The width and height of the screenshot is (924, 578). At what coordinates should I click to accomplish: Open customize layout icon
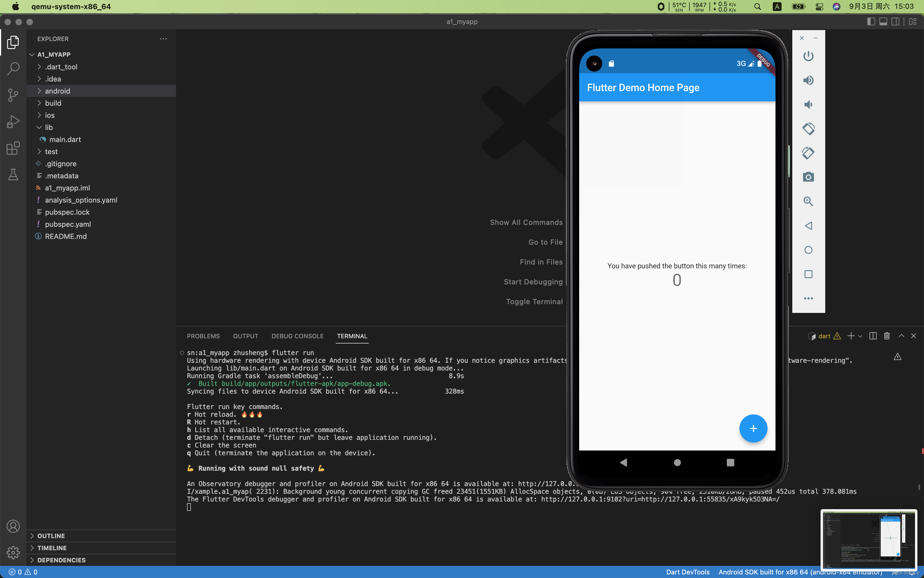pyautogui.click(x=913, y=22)
